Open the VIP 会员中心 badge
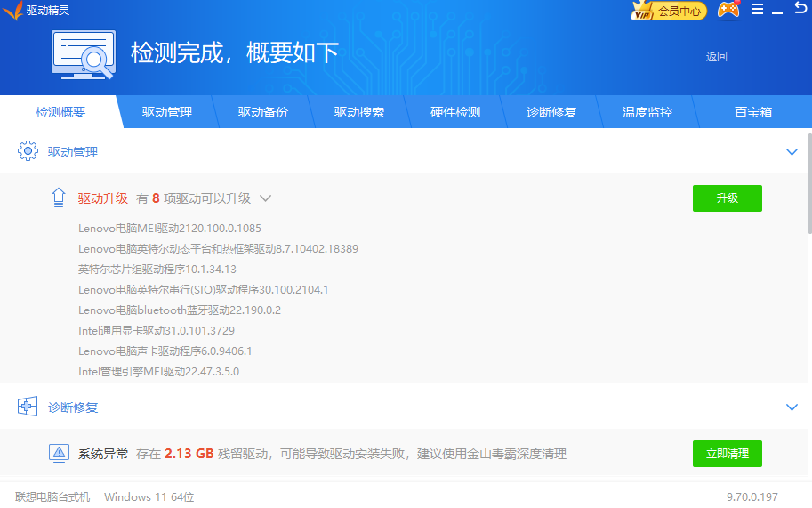812x508 pixels. click(x=669, y=11)
